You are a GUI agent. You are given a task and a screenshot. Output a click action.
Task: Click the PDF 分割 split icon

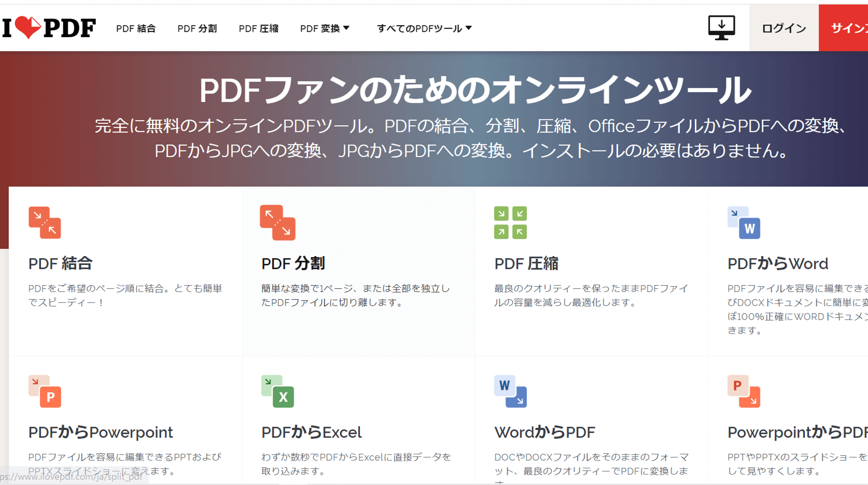[x=278, y=223]
